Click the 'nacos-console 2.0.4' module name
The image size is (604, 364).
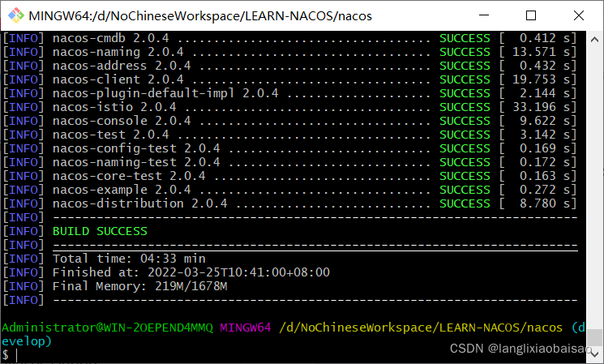[x=122, y=121]
